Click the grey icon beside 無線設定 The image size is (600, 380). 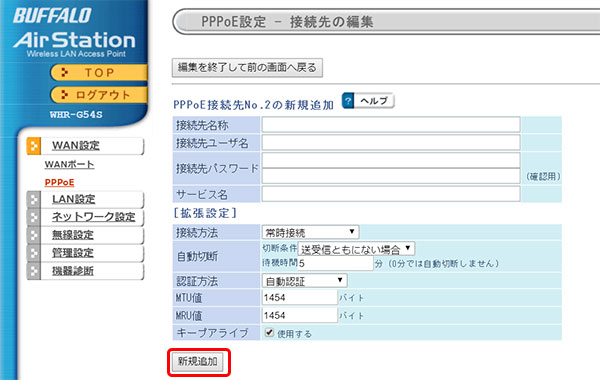[34, 235]
